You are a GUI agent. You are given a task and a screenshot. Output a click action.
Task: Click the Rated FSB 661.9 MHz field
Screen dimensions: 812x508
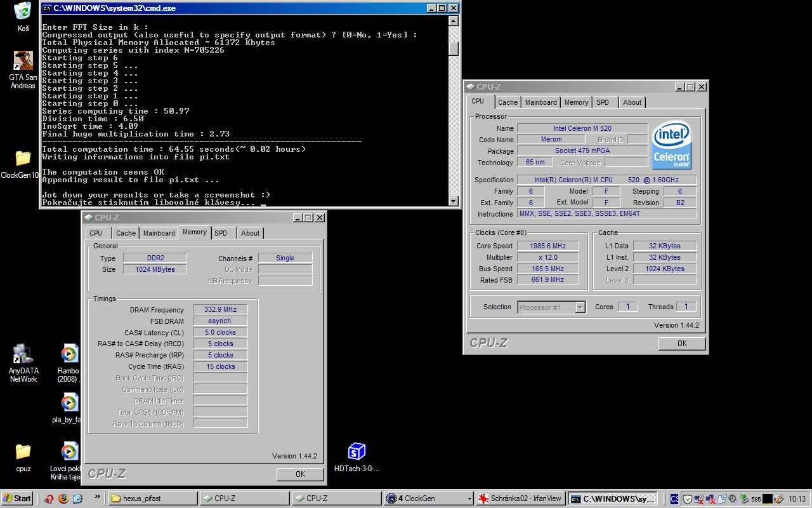[548, 279]
